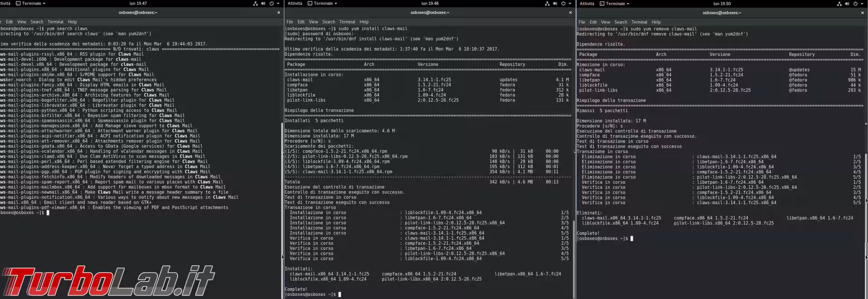The image size is (868, 299).
Task: Expand the Terminale app menu in the left screen
Action: coord(31,4)
